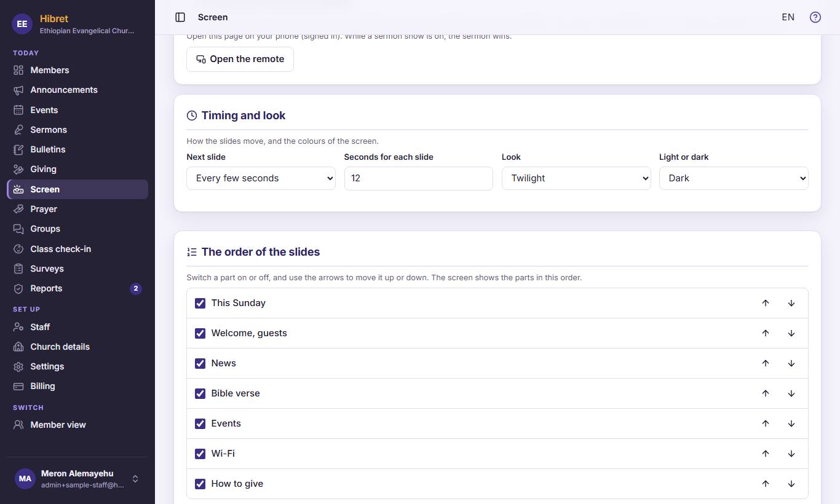Move Wi-Fi slide up
The height and width of the screenshot is (504, 840).
click(x=766, y=454)
